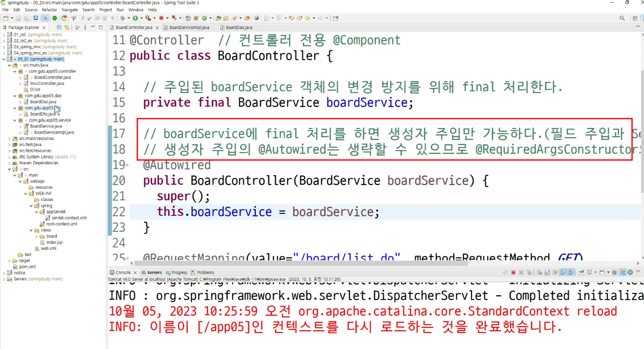Switch to the Problems view tab
644x349 pixels.
pos(203,273)
